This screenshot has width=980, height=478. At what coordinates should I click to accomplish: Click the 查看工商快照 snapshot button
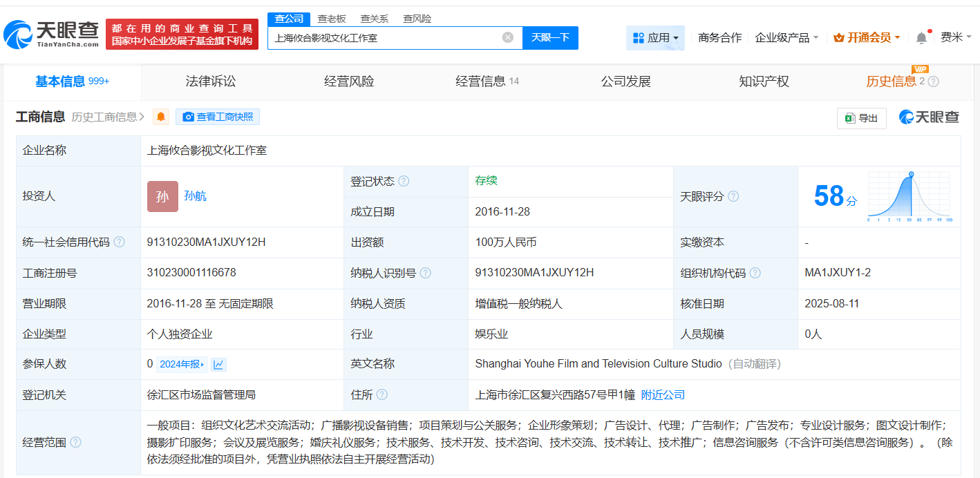click(x=218, y=117)
